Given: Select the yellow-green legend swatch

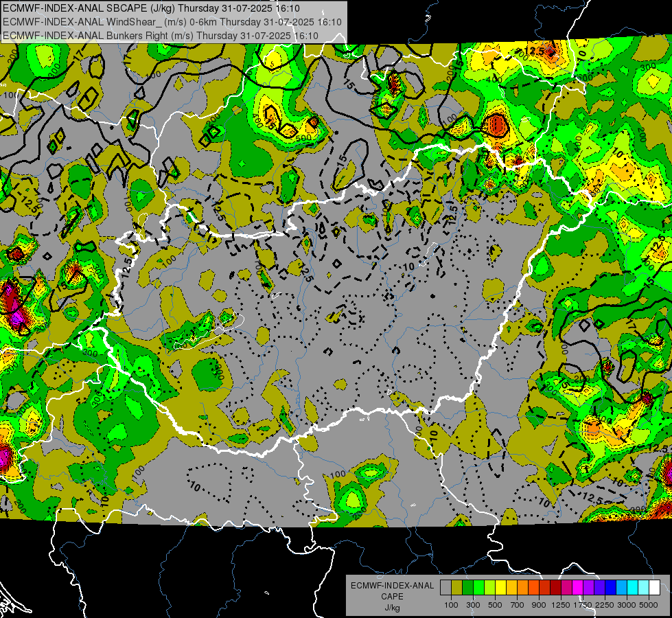Looking at the screenshot, I should point(490,588).
